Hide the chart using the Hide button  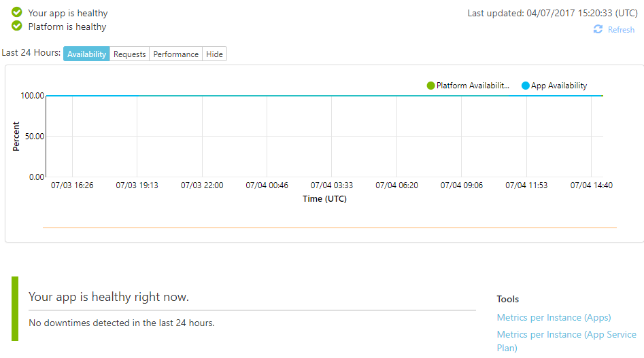(214, 54)
